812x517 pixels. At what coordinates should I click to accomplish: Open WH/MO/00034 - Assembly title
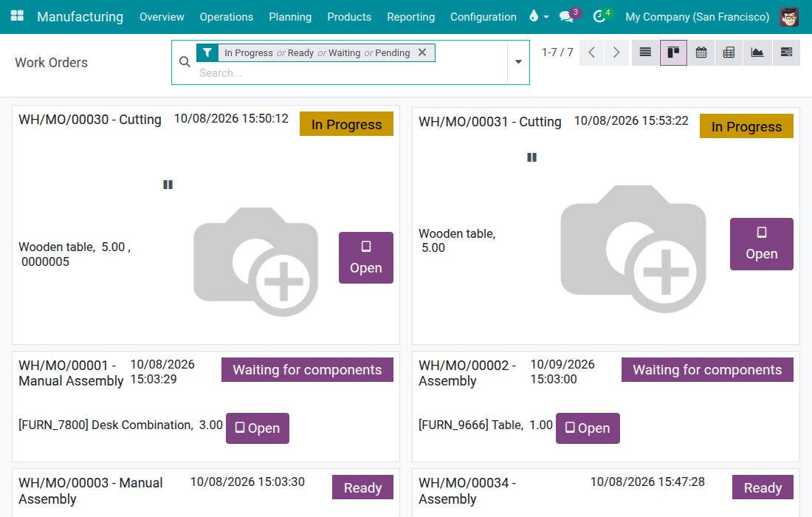click(467, 490)
